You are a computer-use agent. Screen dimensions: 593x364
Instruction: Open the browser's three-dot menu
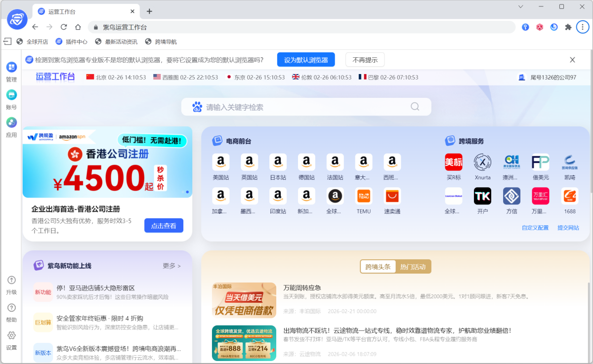pyautogui.click(x=583, y=27)
